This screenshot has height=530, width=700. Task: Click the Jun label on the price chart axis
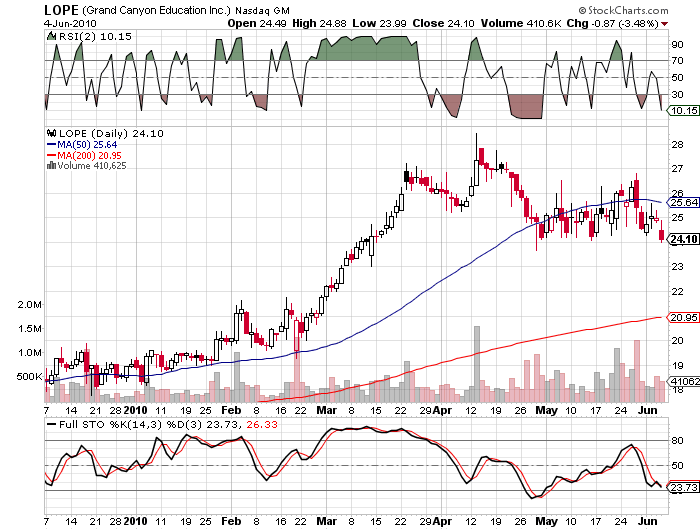pyautogui.click(x=647, y=410)
